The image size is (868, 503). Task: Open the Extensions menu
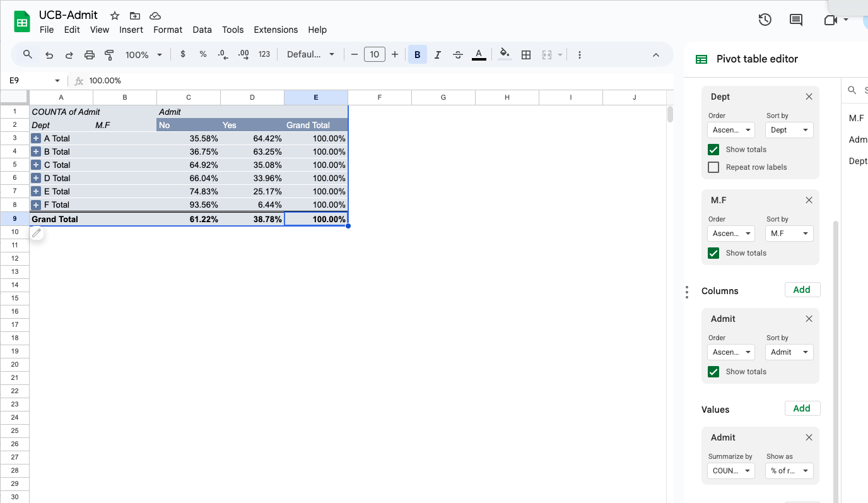pos(276,30)
